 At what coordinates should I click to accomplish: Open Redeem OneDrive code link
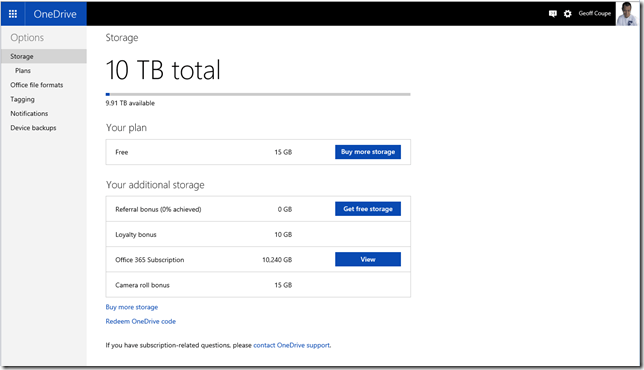click(x=141, y=322)
